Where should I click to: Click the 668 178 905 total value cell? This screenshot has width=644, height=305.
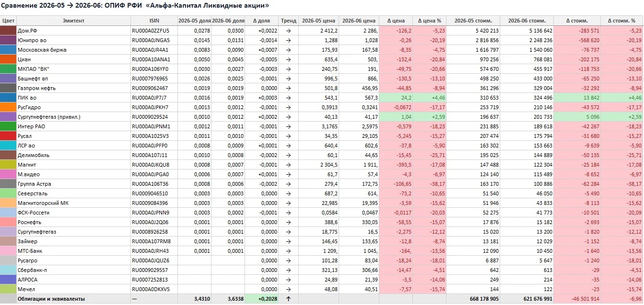(473, 299)
